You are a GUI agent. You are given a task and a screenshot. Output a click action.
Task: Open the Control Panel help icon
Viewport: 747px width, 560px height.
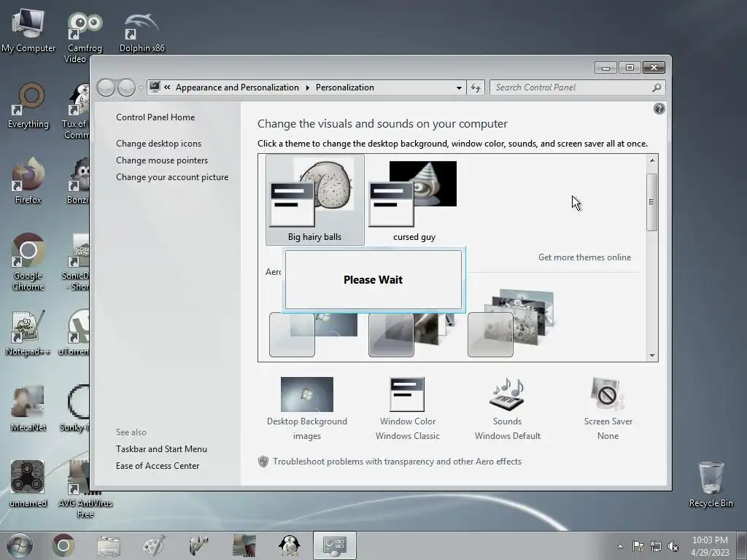pos(659,109)
